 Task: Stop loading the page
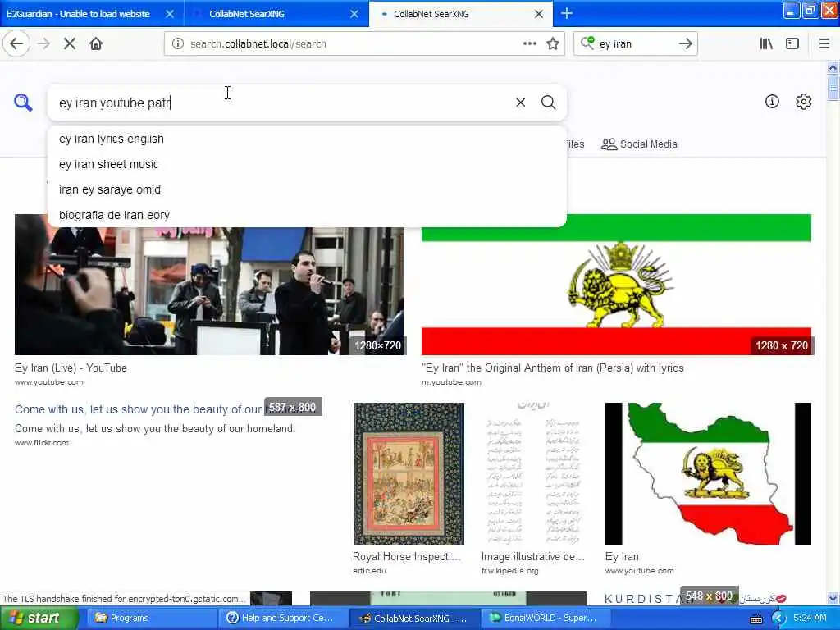[x=69, y=44]
